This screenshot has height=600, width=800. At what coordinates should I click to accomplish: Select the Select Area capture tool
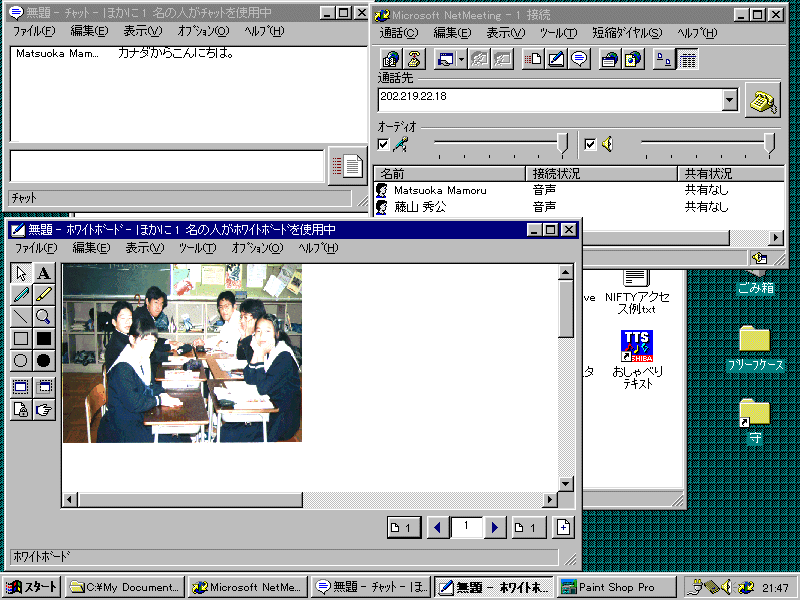pos(44,387)
